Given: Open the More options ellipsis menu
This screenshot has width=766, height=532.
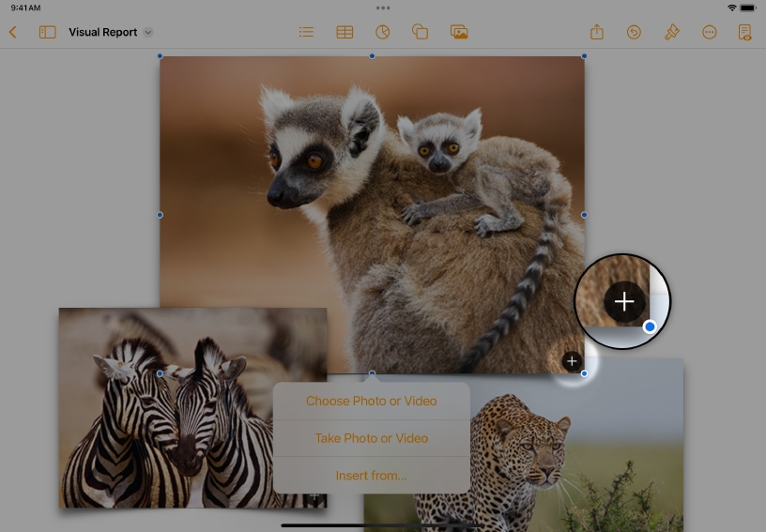Looking at the screenshot, I should 710,32.
